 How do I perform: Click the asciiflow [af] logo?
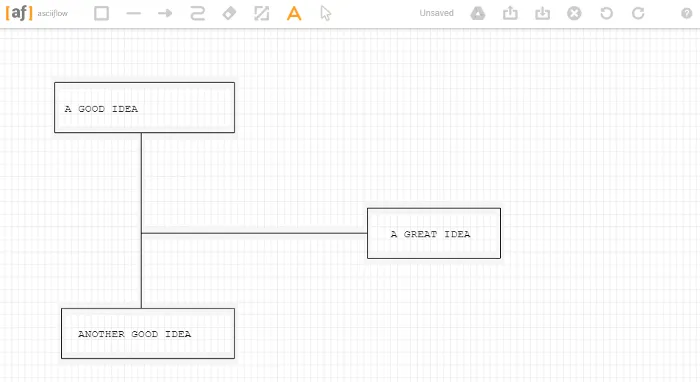tap(19, 13)
